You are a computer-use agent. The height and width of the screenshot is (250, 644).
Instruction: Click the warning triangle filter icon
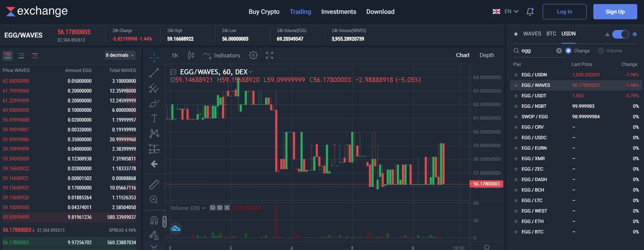607,34
